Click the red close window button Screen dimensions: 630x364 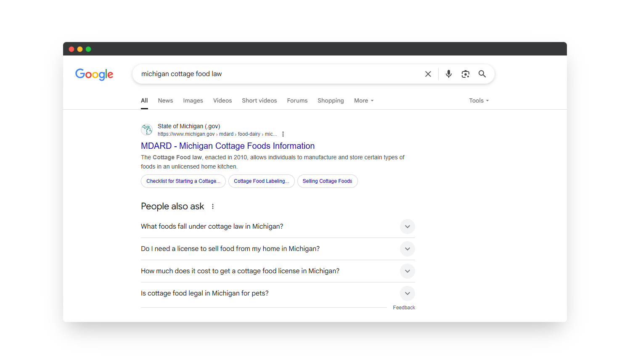click(x=71, y=49)
